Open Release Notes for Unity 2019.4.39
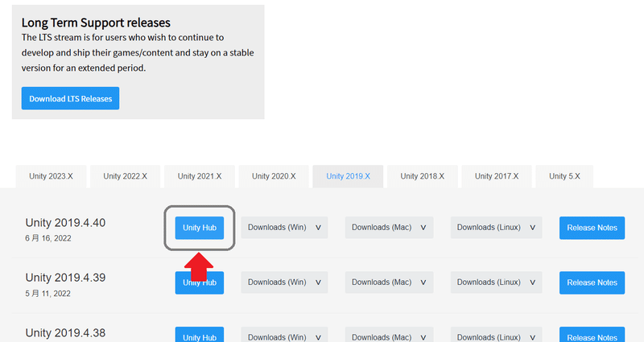 (592, 282)
